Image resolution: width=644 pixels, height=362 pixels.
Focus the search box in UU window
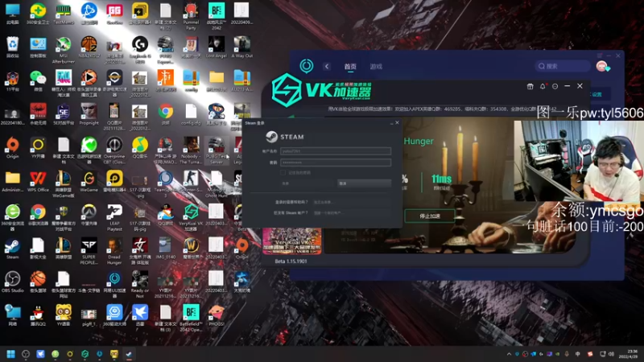tap(562, 66)
